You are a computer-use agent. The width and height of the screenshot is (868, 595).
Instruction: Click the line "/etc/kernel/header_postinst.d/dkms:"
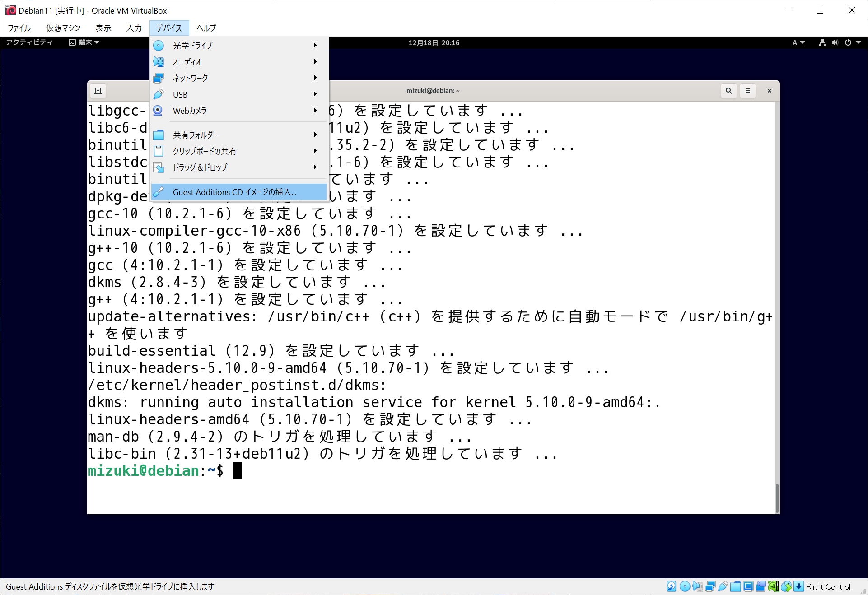click(x=237, y=385)
